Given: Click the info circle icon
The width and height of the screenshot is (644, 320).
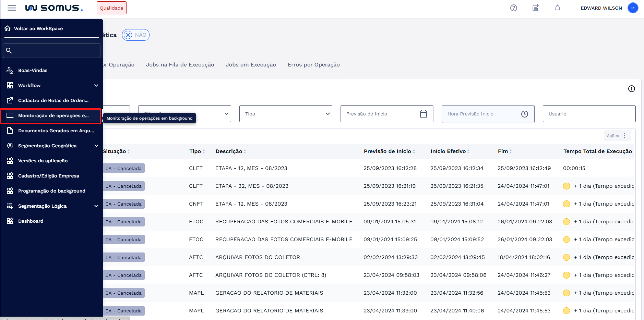Looking at the screenshot, I should (x=631, y=89).
